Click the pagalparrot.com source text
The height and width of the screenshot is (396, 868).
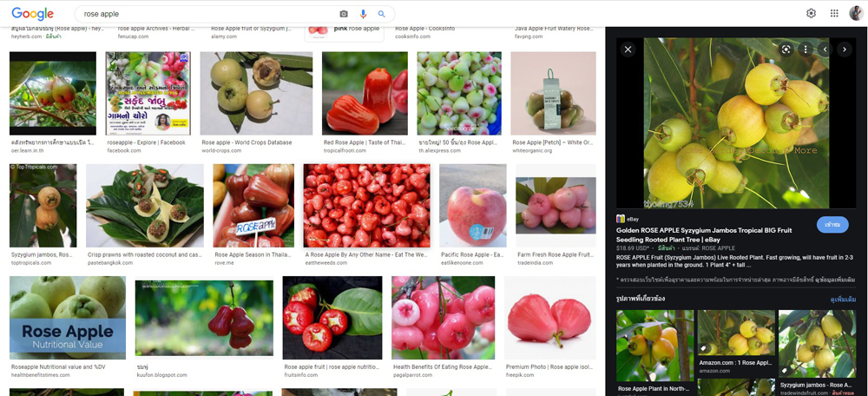(413, 375)
